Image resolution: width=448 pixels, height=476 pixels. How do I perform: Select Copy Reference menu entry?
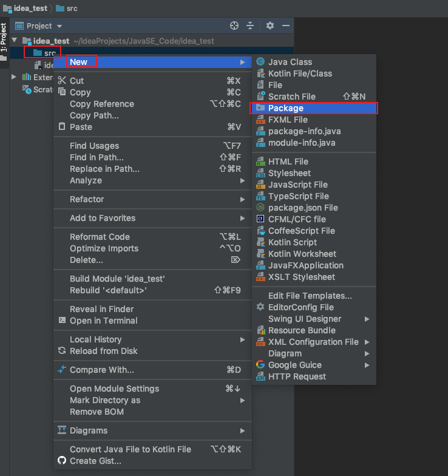point(152,104)
